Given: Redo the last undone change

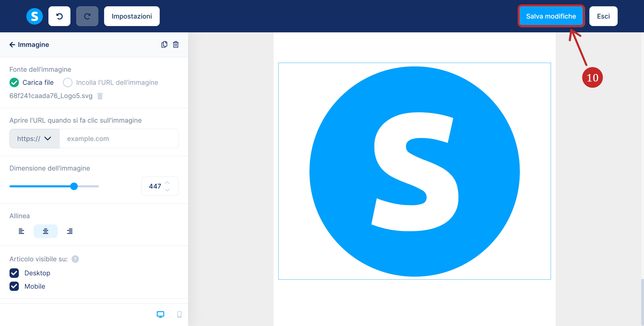Looking at the screenshot, I should point(87,16).
